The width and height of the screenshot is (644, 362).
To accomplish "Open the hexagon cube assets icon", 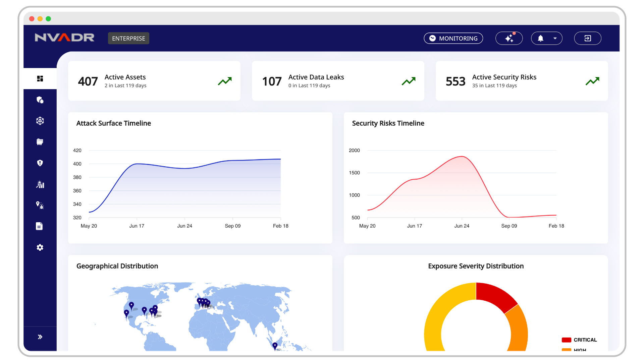I will (40, 121).
